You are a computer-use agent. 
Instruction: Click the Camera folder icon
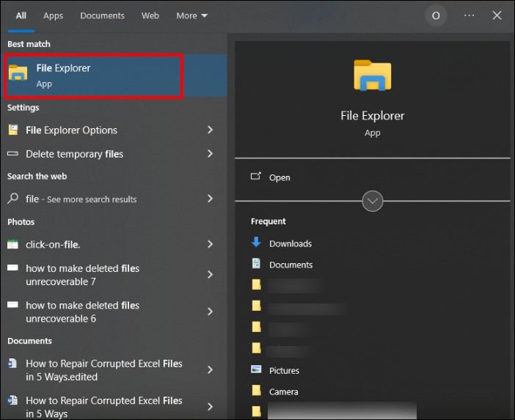(256, 391)
